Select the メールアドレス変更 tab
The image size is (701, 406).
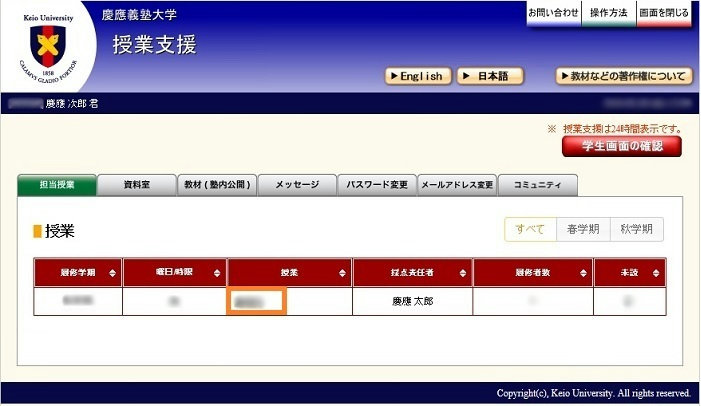click(457, 186)
